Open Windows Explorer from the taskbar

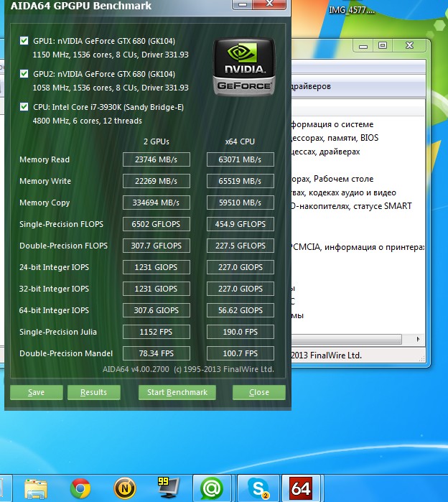click(36, 489)
